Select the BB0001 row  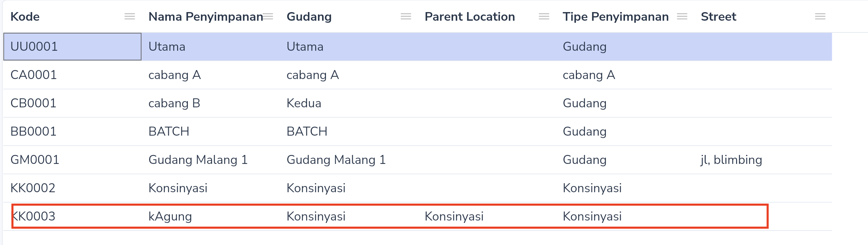point(418,131)
